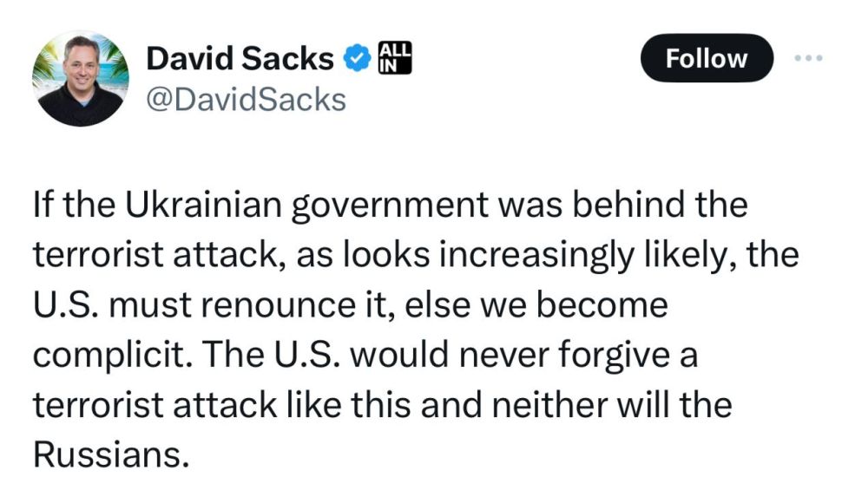
Task: Open the three-dot more options menu
Action: click(808, 58)
